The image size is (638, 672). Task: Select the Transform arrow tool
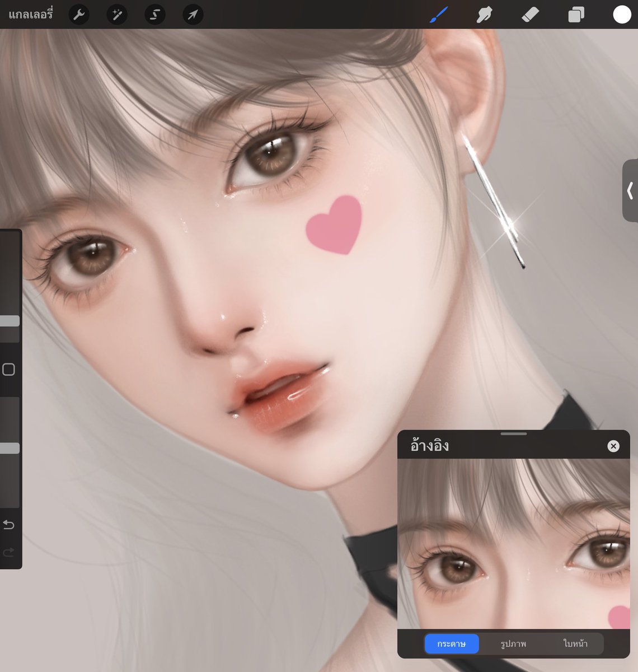click(193, 15)
